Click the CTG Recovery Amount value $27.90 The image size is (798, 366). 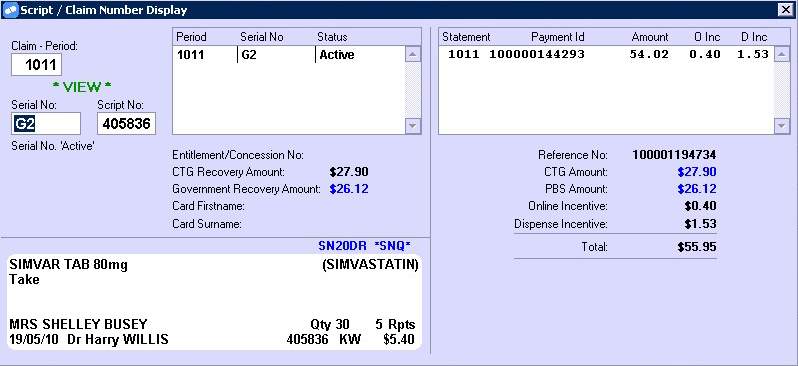pyautogui.click(x=349, y=172)
